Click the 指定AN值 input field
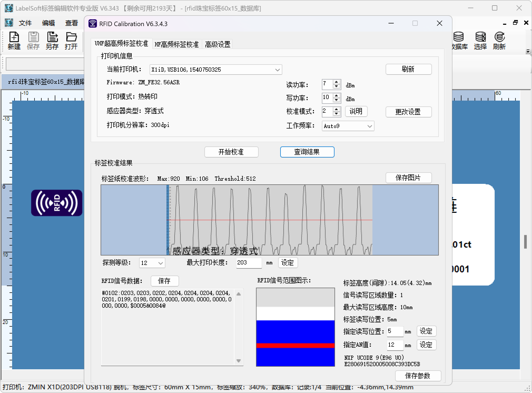This screenshot has height=393, width=532. [395, 345]
